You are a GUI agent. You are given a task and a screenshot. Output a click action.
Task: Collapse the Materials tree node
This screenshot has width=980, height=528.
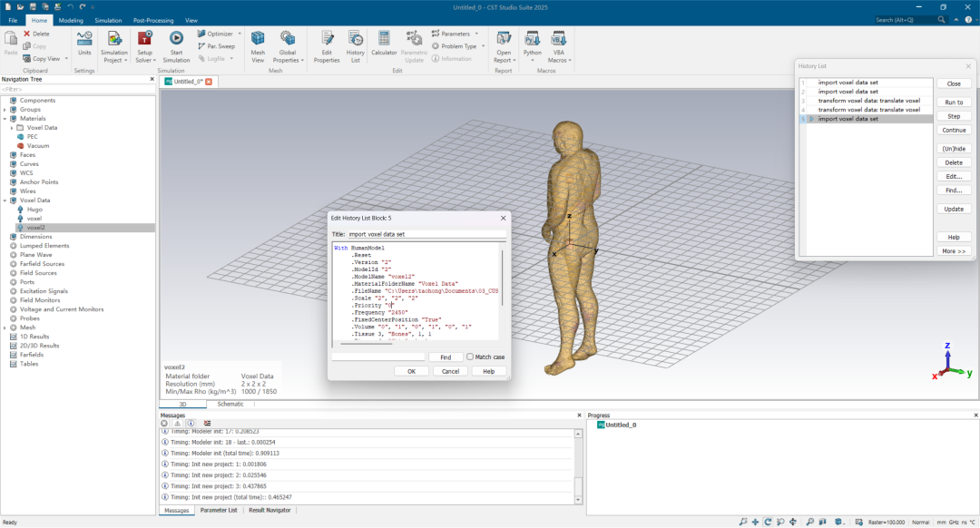point(5,118)
